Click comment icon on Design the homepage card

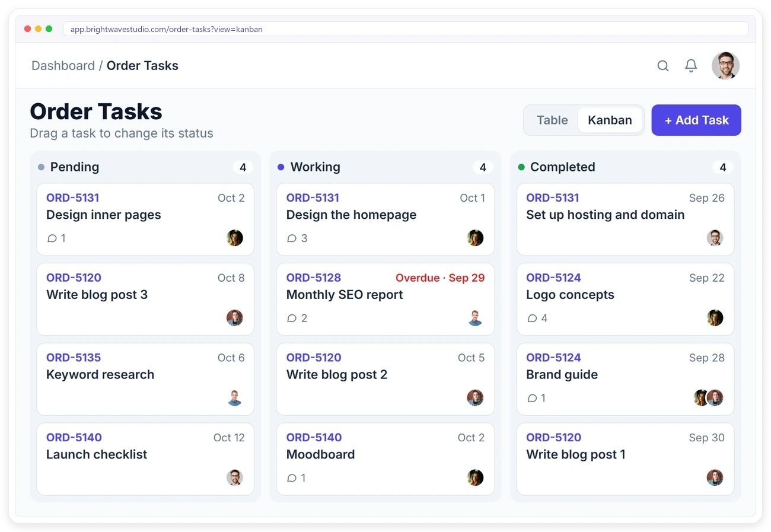(x=292, y=238)
